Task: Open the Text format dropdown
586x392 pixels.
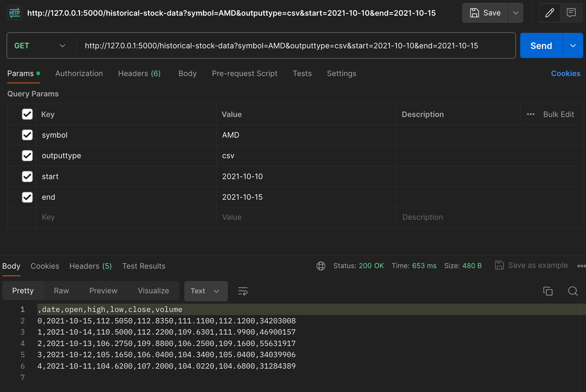Action: [x=205, y=291]
